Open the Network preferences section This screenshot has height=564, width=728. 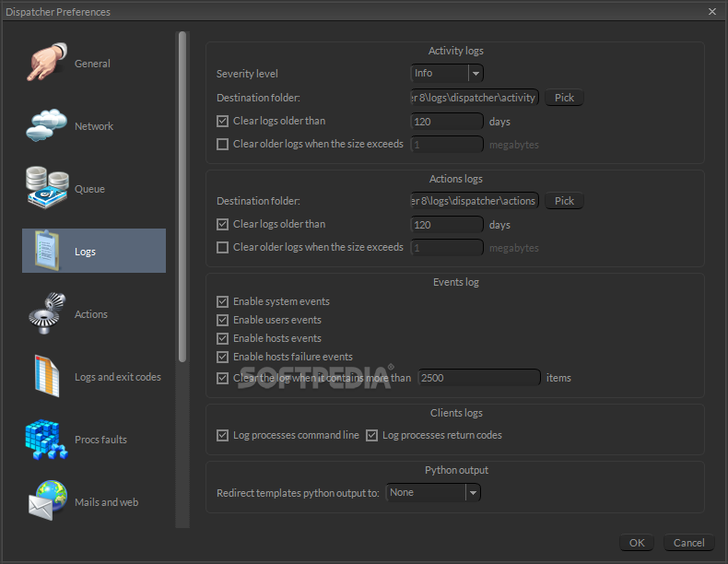coord(94,126)
